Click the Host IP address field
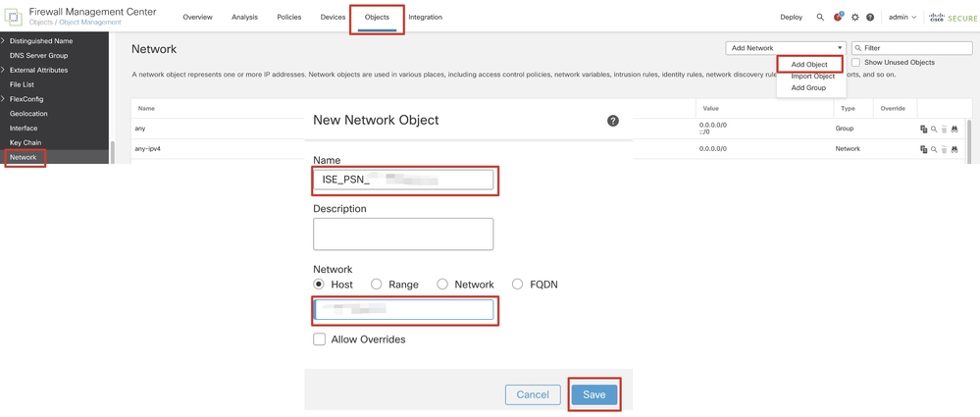This screenshot has width=980, height=417. click(x=404, y=309)
